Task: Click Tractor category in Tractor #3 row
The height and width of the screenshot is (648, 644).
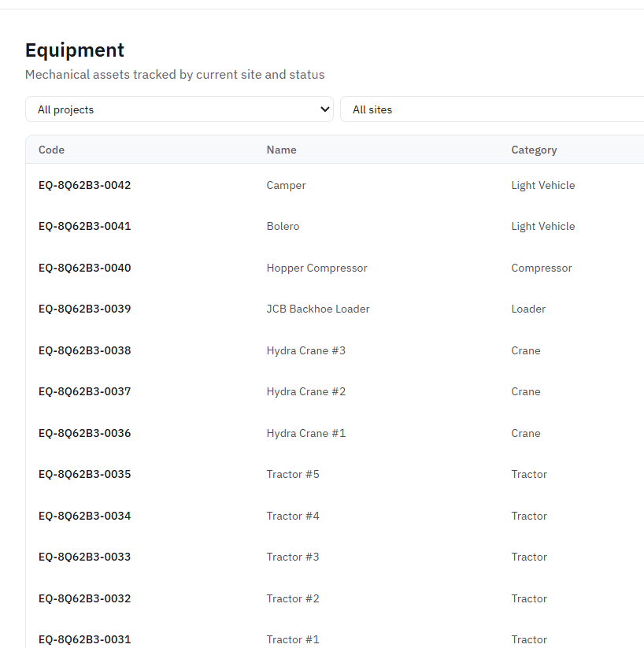Action: (529, 557)
